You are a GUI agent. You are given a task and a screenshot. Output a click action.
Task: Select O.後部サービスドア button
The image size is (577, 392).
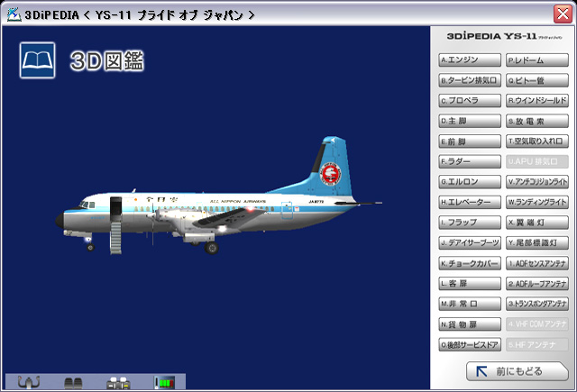coord(470,344)
